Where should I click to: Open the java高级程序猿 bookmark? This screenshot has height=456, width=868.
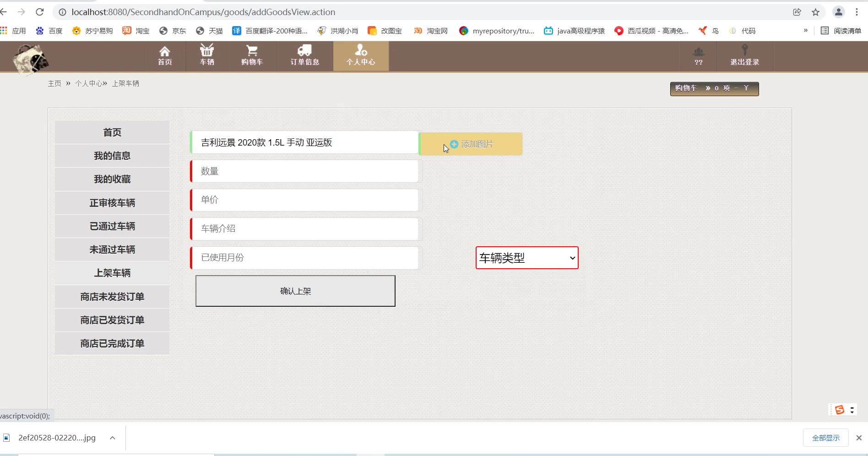(574, 31)
